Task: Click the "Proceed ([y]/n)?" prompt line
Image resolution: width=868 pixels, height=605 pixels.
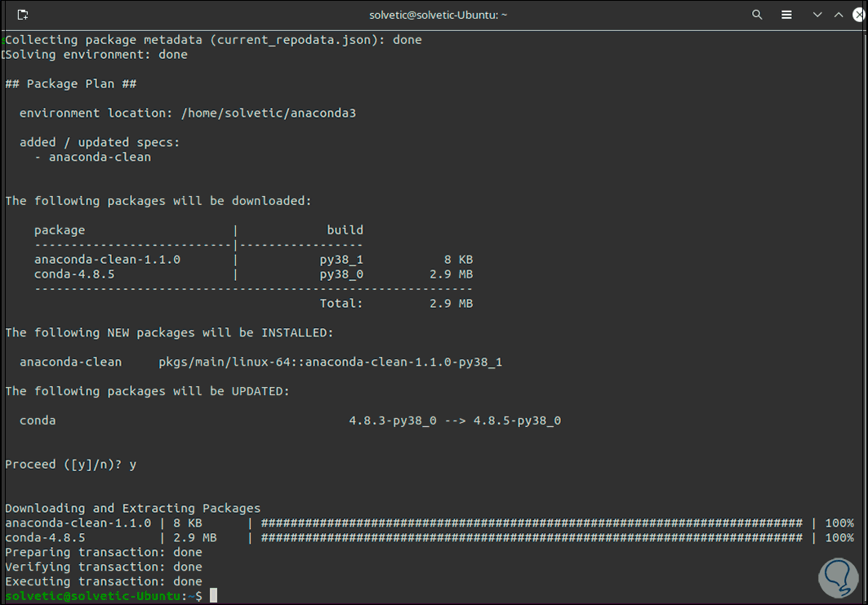Action: (71, 465)
